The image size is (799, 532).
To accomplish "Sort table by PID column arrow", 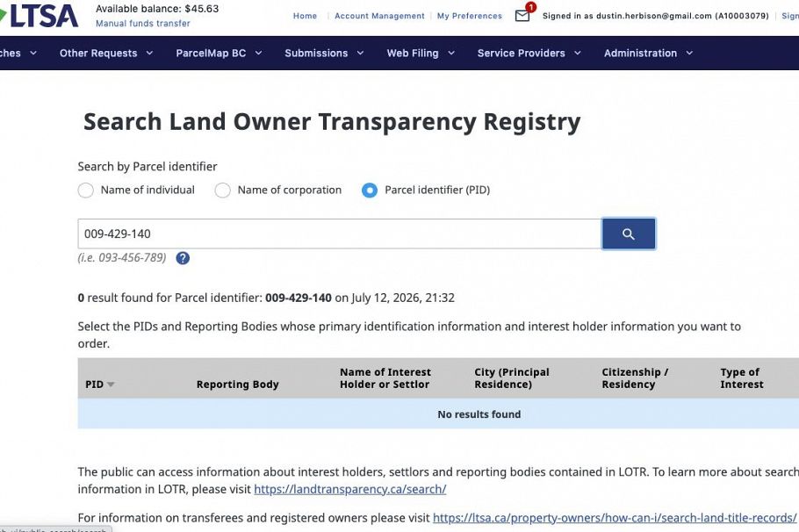I will click(111, 385).
